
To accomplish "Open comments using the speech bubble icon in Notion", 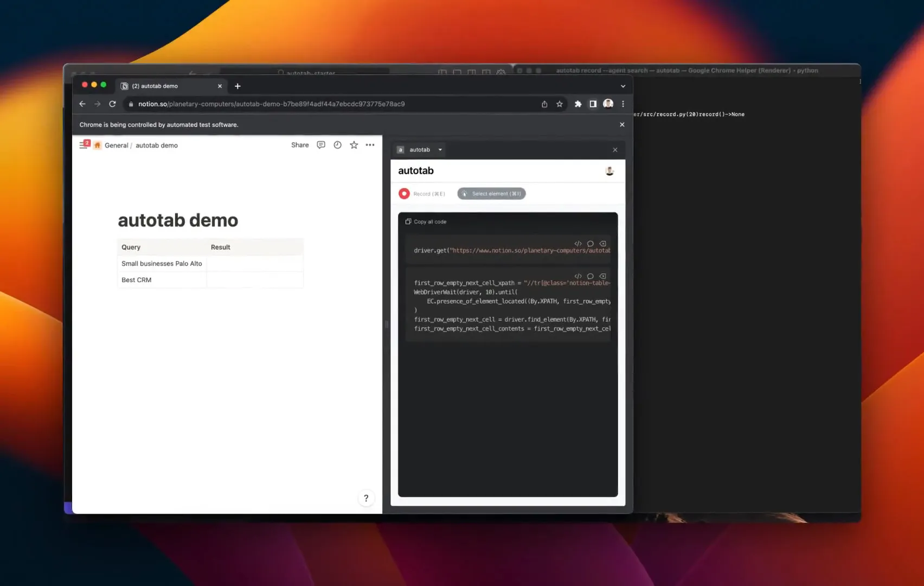I will pos(320,145).
